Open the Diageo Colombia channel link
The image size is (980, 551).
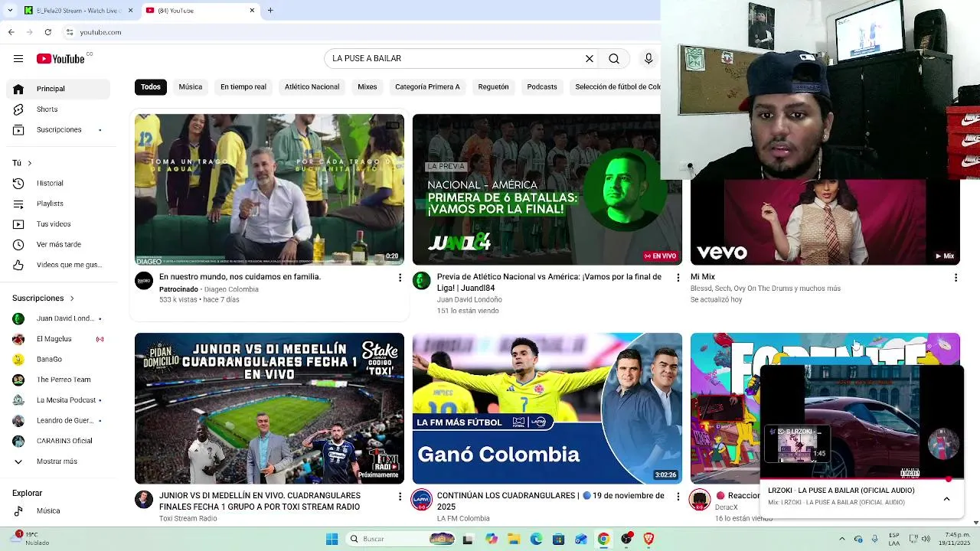(231, 289)
